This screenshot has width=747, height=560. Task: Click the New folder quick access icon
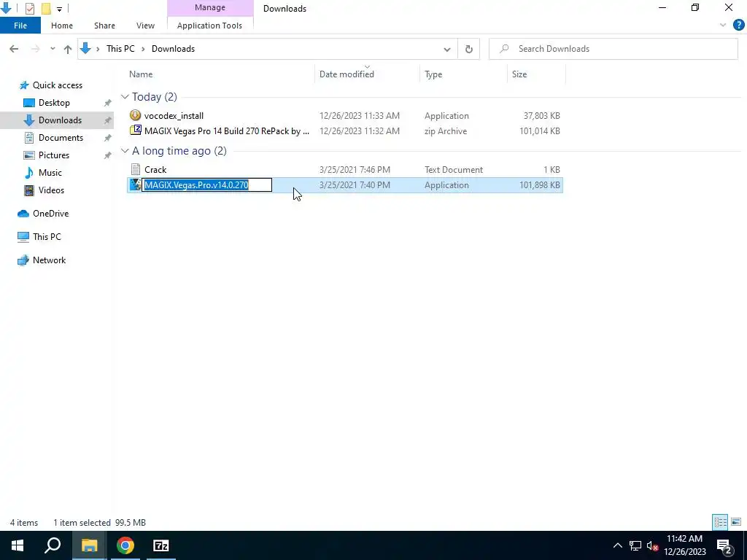point(46,9)
